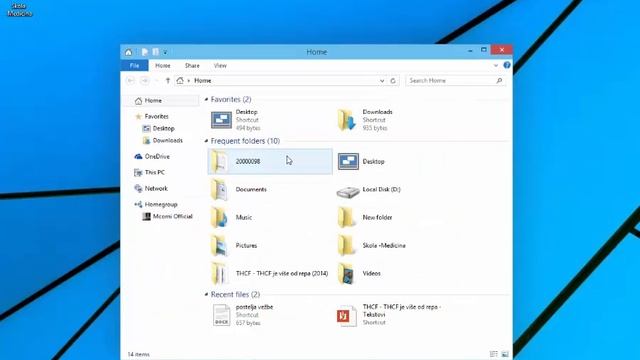Open the Documents folder icon
Screen dimensions: 640x360
coord(220,189)
